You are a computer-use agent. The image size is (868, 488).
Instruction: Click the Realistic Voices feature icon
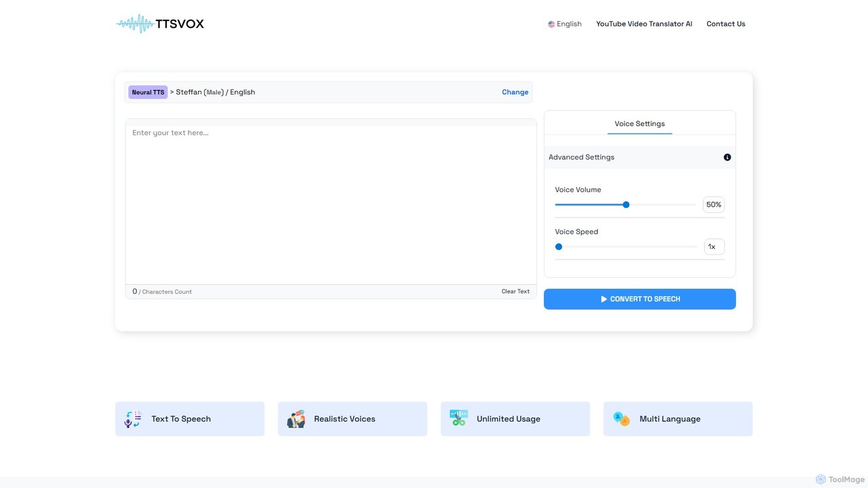296,419
